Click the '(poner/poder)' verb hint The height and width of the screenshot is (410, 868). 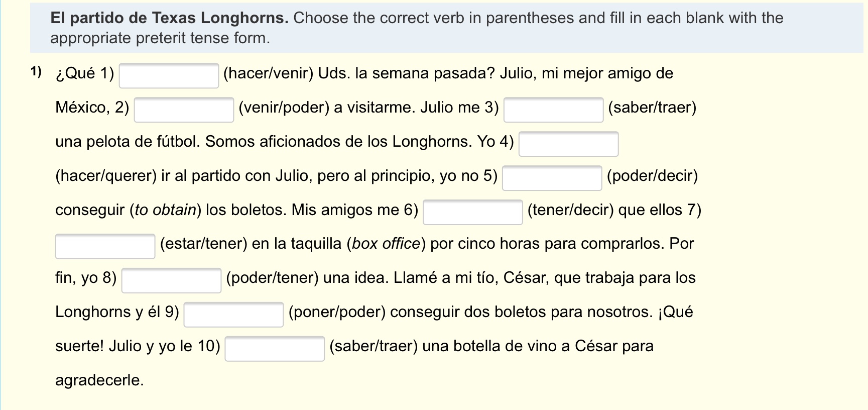337,312
